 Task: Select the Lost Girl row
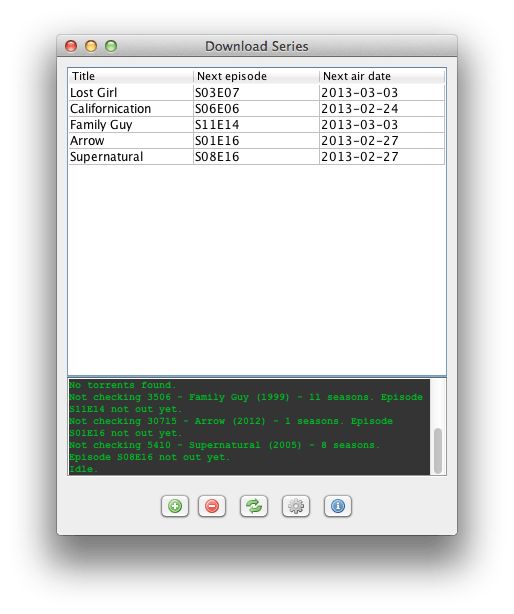coord(256,93)
